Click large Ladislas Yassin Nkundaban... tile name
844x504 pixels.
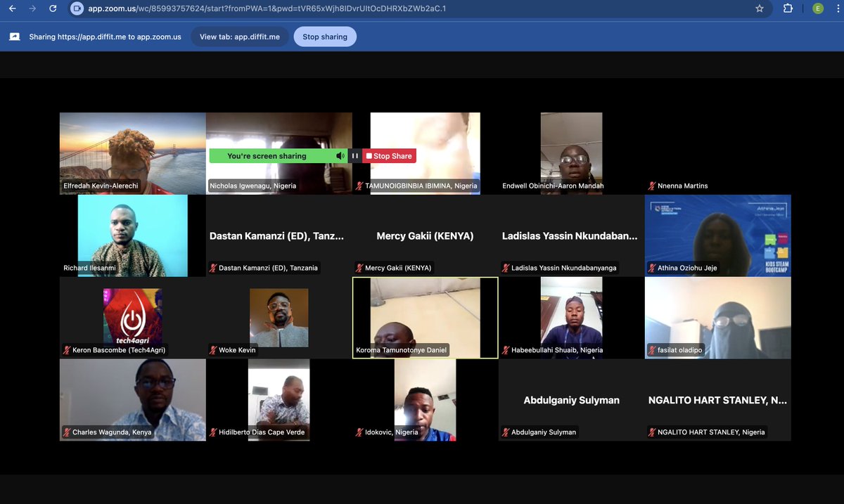pyautogui.click(x=570, y=236)
